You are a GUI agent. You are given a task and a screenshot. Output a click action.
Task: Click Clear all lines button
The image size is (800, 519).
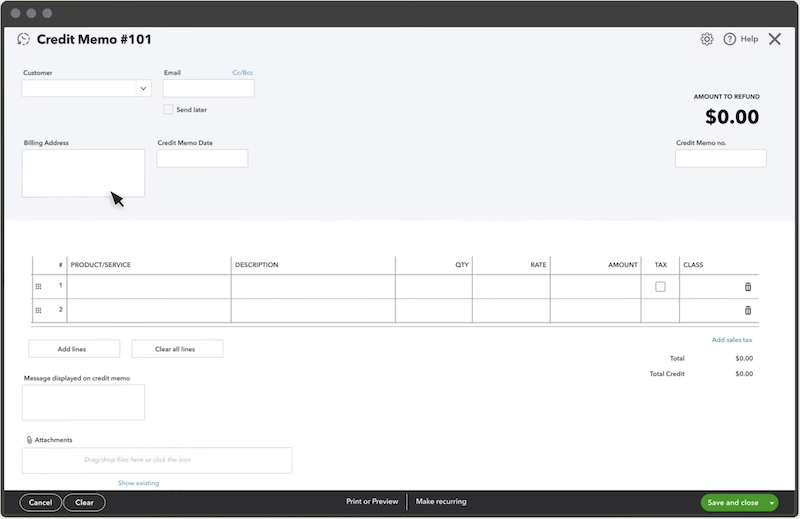[177, 349]
